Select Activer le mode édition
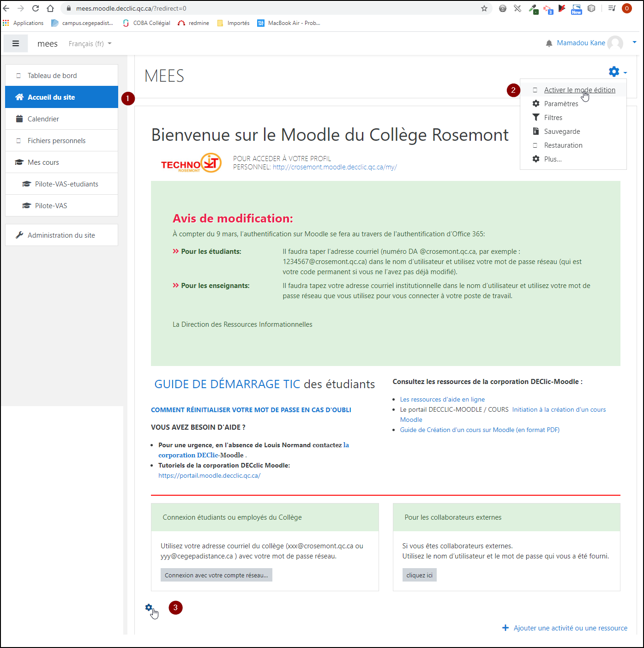 click(x=579, y=90)
